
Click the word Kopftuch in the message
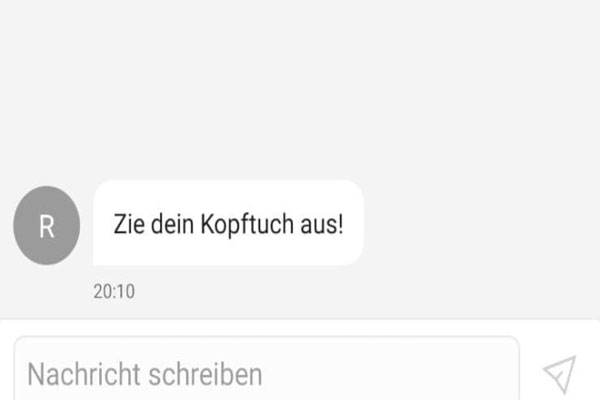(x=247, y=224)
